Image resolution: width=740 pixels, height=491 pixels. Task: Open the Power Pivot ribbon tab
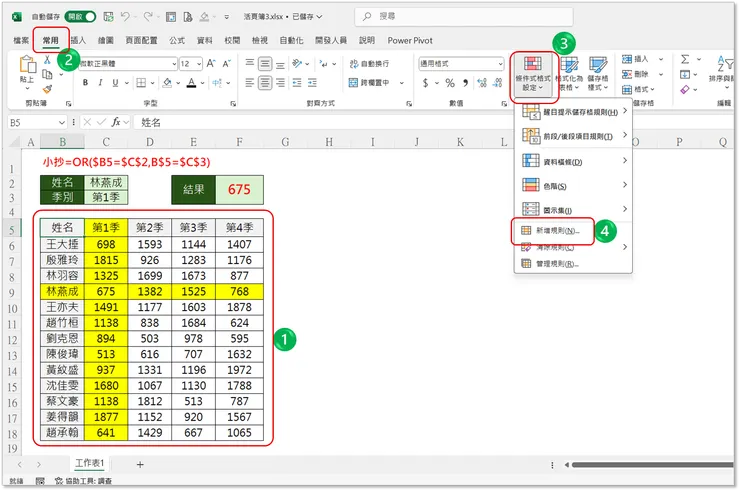tap(410, 41)
